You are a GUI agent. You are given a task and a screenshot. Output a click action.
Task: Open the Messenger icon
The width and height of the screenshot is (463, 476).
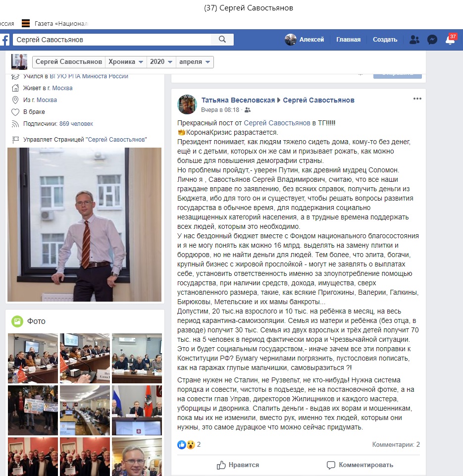point(432,40)
